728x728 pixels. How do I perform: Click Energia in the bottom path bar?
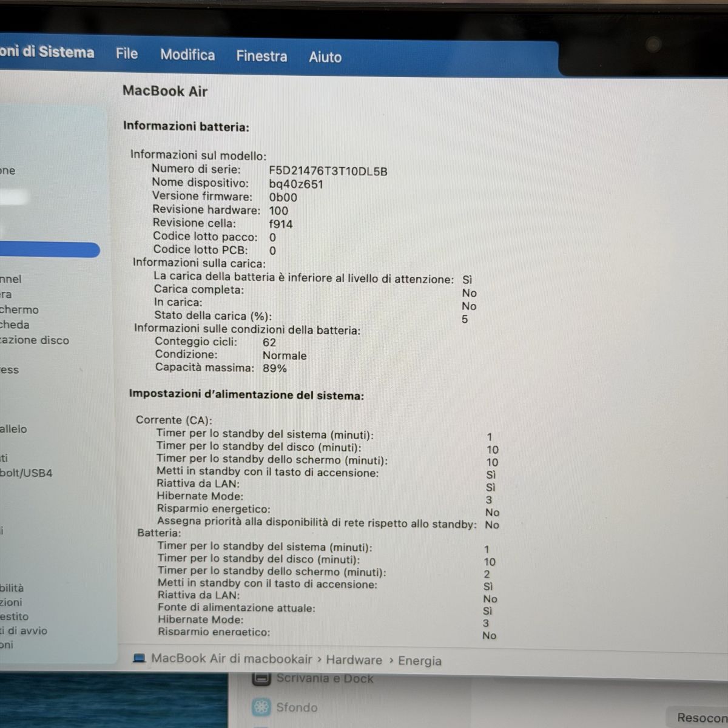click(419, 661)
